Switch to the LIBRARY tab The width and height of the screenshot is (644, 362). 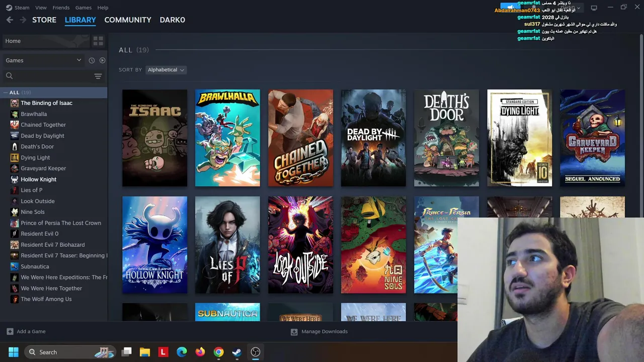click(x=80, y=20)
